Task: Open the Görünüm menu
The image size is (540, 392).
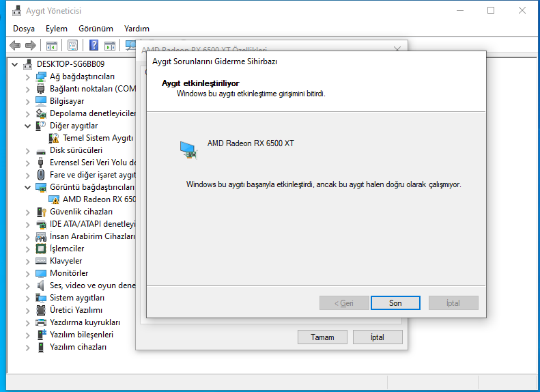Action: coord(96,29)
